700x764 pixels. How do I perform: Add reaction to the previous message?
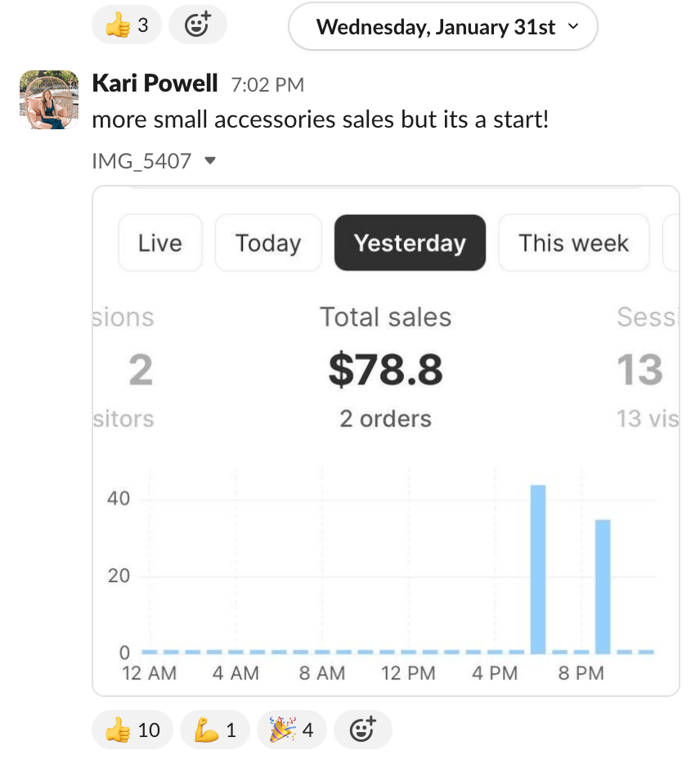pyautogui.click(x=197, y=25)
